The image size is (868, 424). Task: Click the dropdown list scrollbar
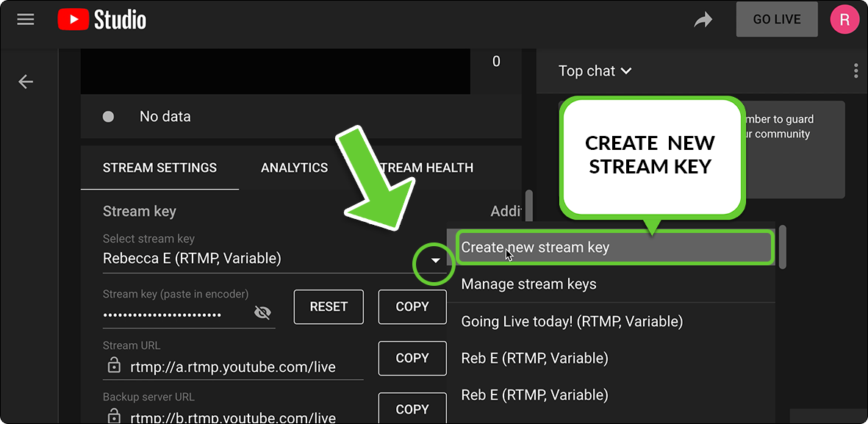[782, 247]
